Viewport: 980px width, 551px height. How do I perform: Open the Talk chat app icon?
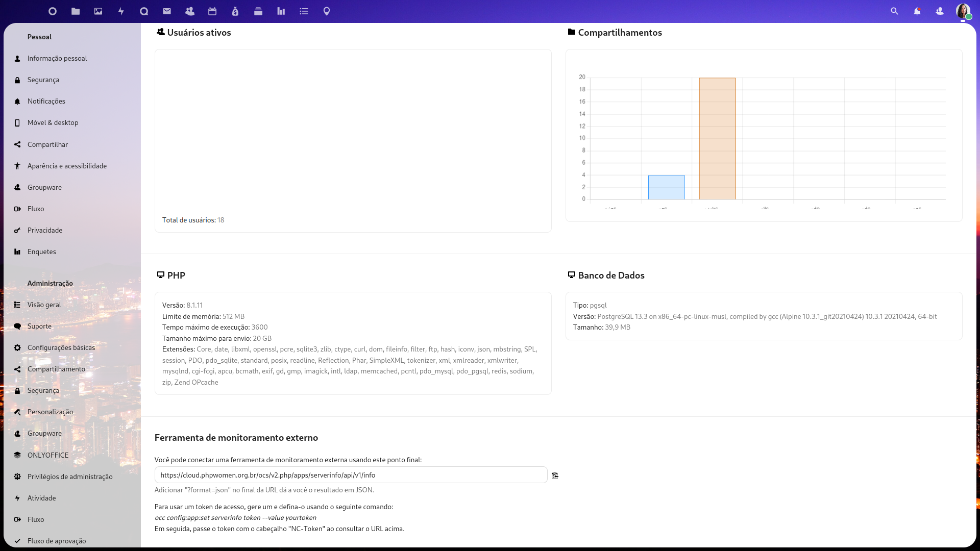click(x=144, y=11)
